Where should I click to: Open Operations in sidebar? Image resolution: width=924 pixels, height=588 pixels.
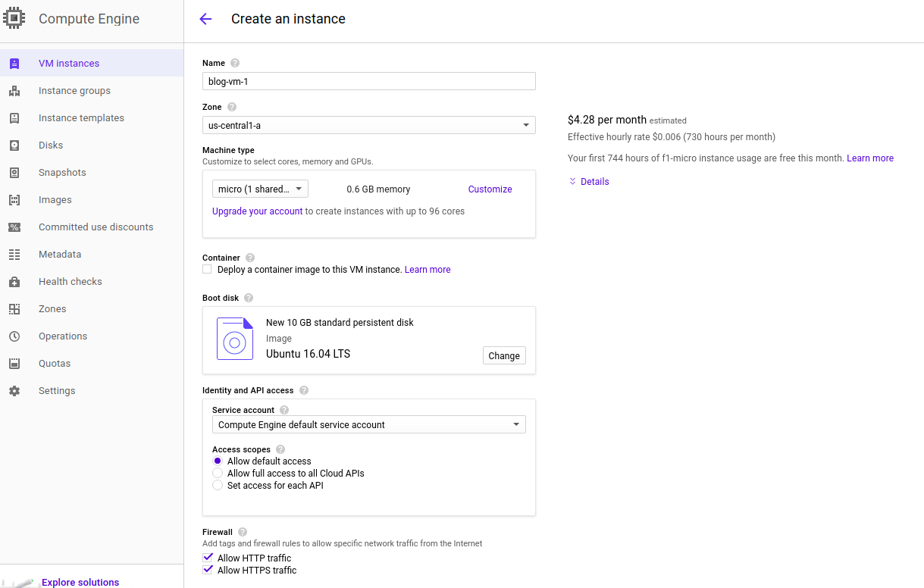(x=92, y=336)
